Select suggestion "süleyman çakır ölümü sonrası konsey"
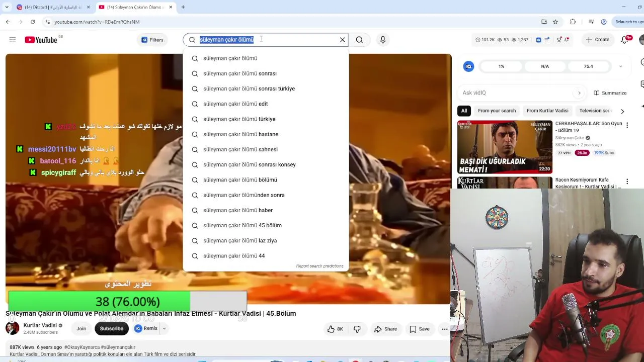The height and width of the screenshot is (362, 644). (x=266, y=164)
